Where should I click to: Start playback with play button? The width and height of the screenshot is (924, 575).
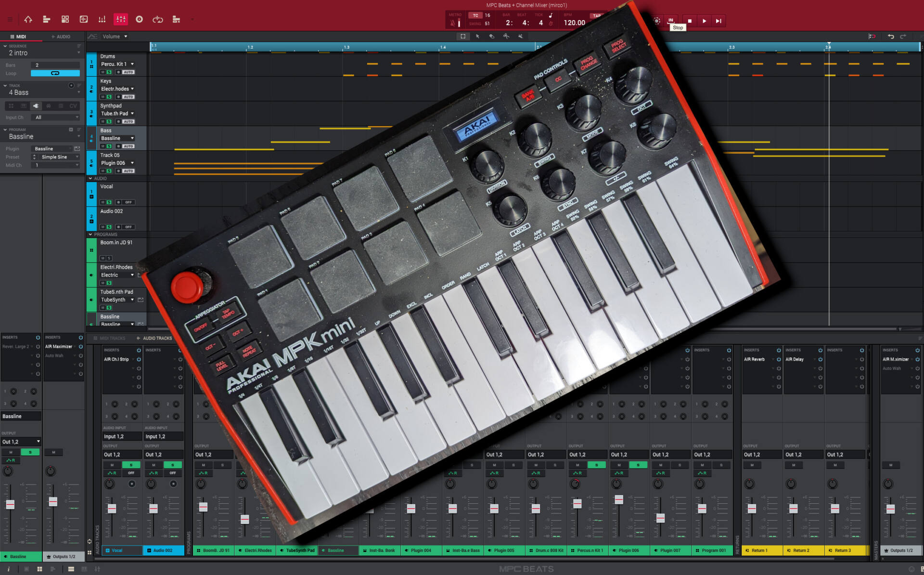(x=704, y=21)
